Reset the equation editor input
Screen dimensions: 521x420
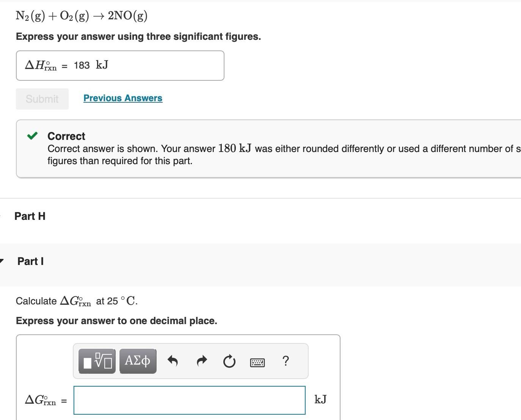coord(229,361)
